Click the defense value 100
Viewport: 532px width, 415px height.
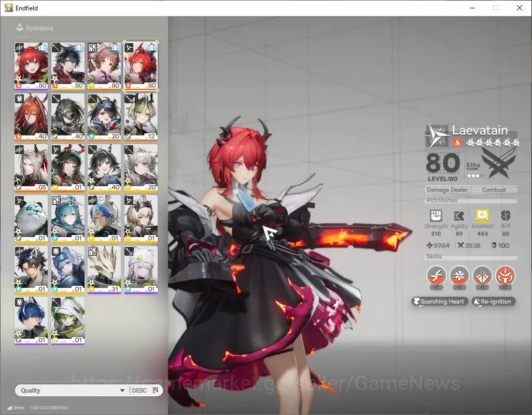tap(503, 245)
